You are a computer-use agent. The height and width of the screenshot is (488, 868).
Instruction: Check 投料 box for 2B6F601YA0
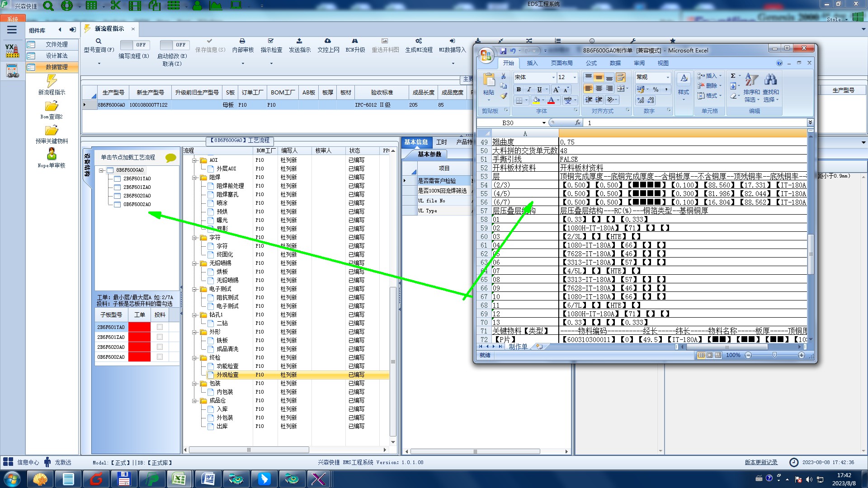coord(160,327)
